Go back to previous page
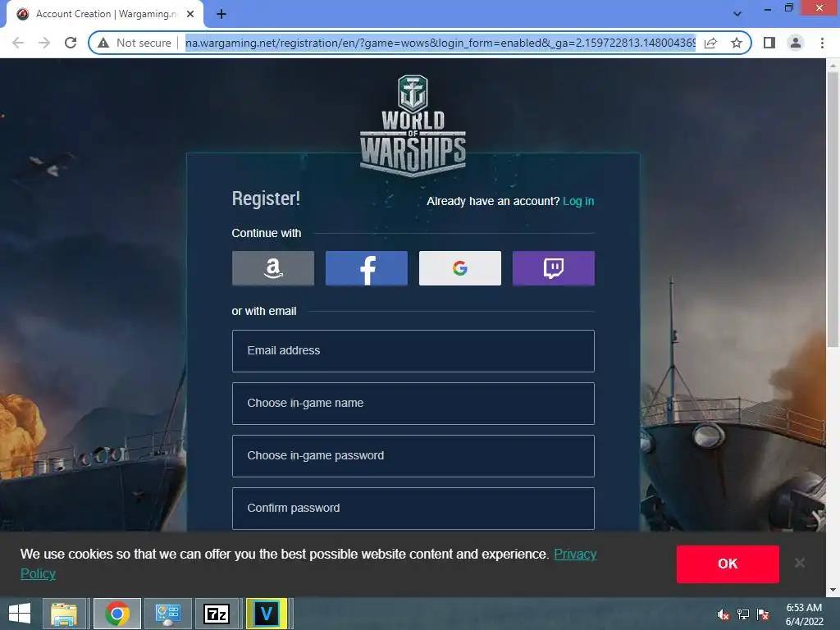The image size is (840, 630). coord(18,43)
